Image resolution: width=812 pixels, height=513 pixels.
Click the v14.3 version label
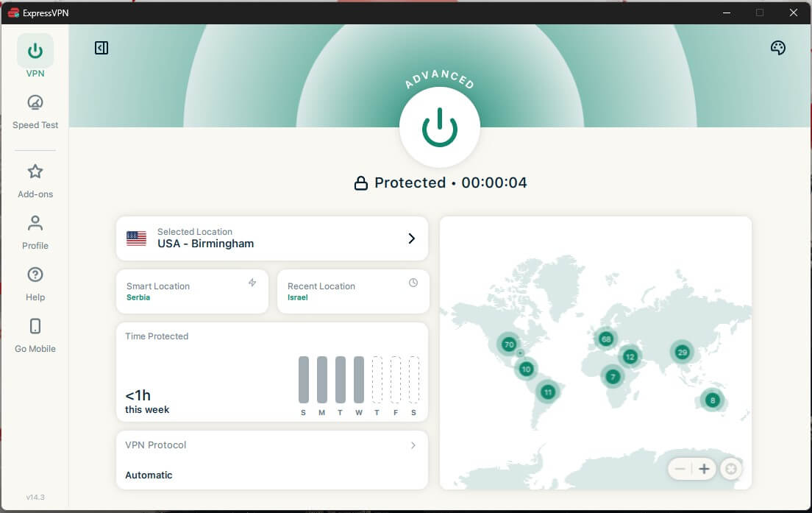click(35, 497)
